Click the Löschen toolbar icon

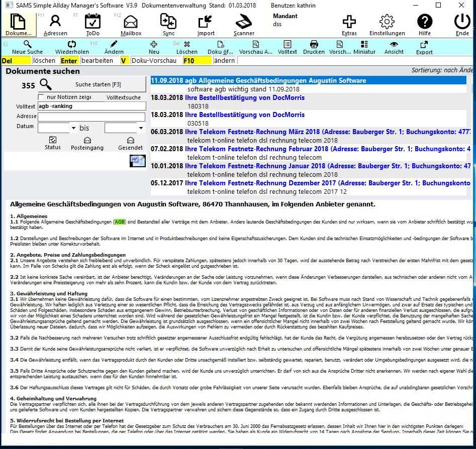pyautogui.click(x=187, y=47)
